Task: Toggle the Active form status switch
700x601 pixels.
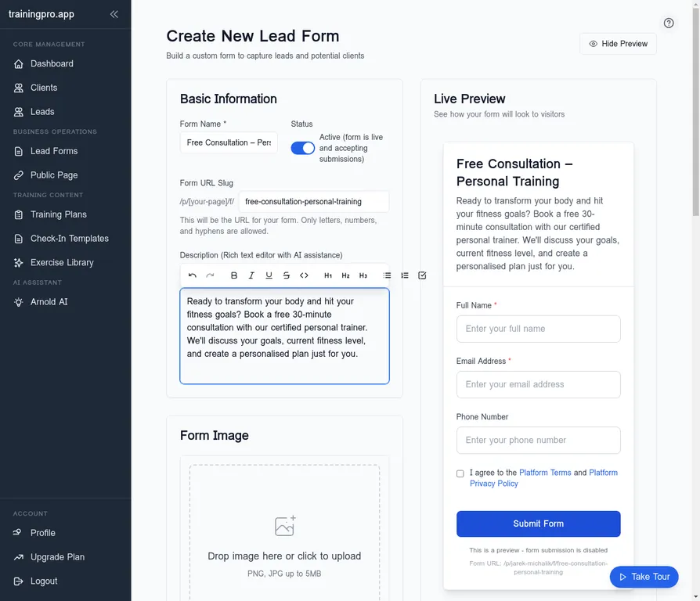Action: (x=302, y=148)
